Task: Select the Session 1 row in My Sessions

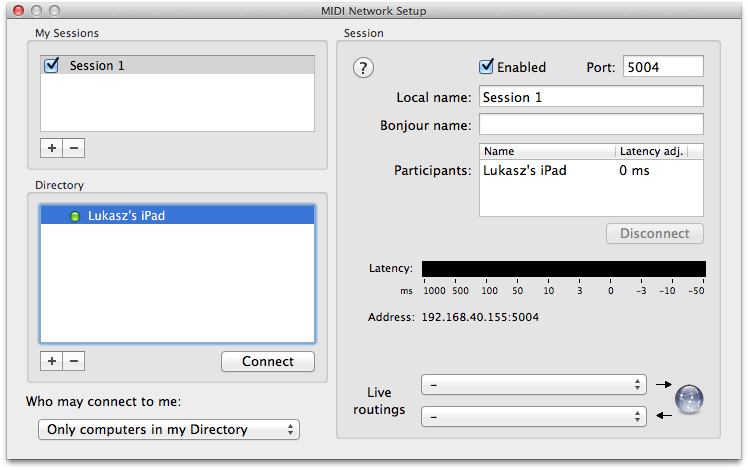Action: click(x=177, y=65)
